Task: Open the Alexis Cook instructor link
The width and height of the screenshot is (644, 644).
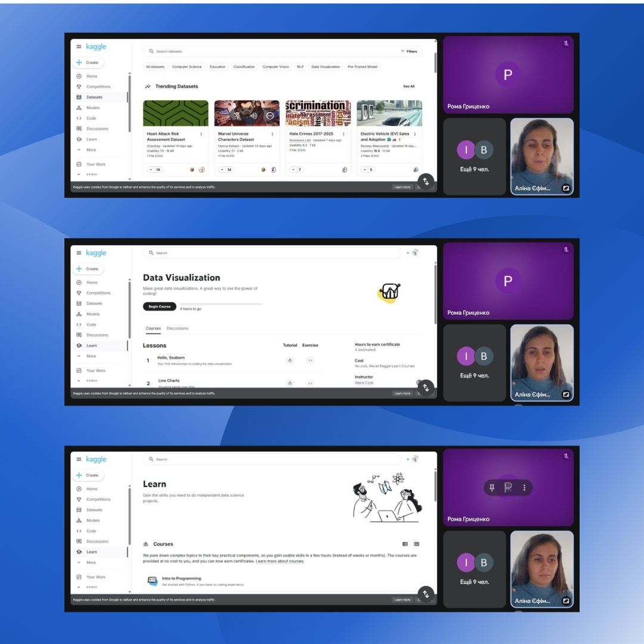Action: (364, 383)
